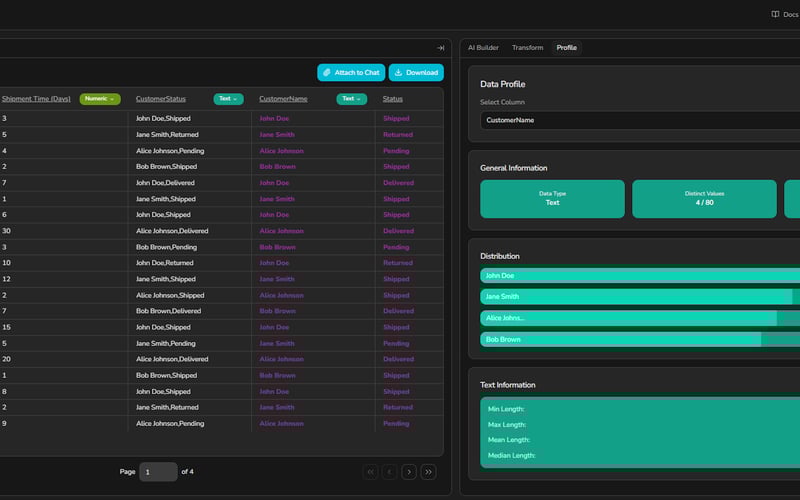Click the Max Length label in Text Information
Viewport: 800px width, 500px height.
tap(507, 424)
